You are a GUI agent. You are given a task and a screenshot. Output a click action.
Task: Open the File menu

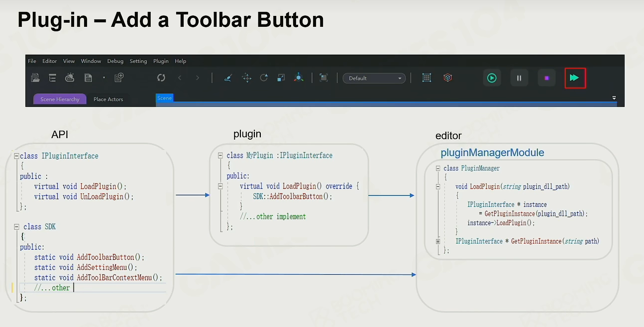[32, 61]
